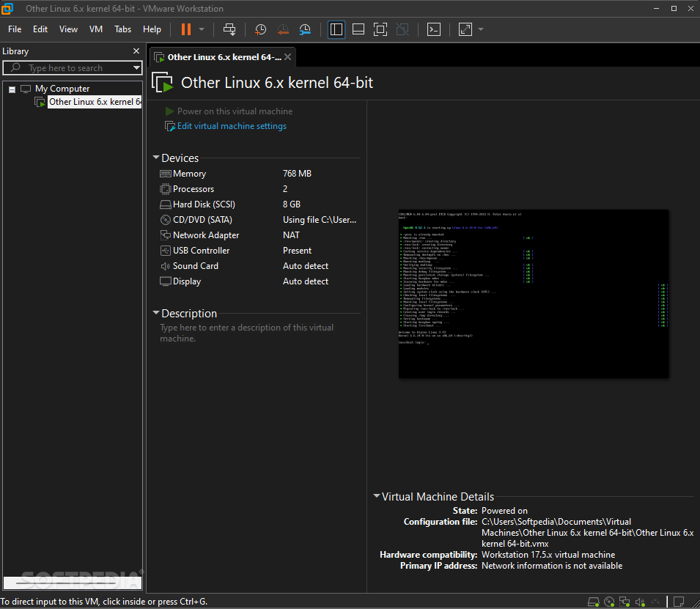Collapse the Devices section
This screenshot has width=700, height=609.
click(156, 158)
